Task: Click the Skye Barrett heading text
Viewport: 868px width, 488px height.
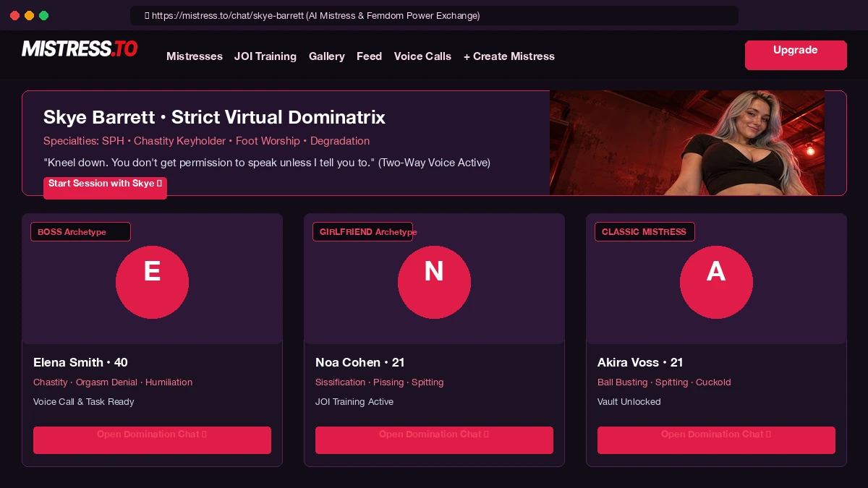Action: coord(214,117)
